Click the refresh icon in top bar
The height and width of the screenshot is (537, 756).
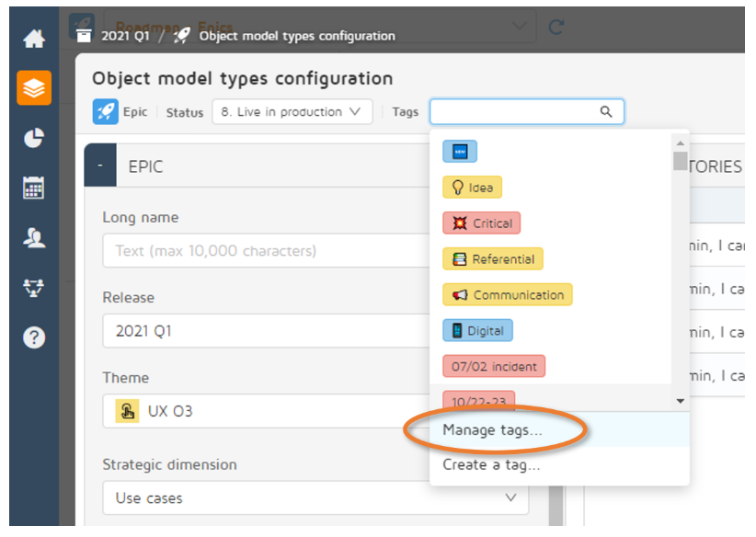pos(556,27)
